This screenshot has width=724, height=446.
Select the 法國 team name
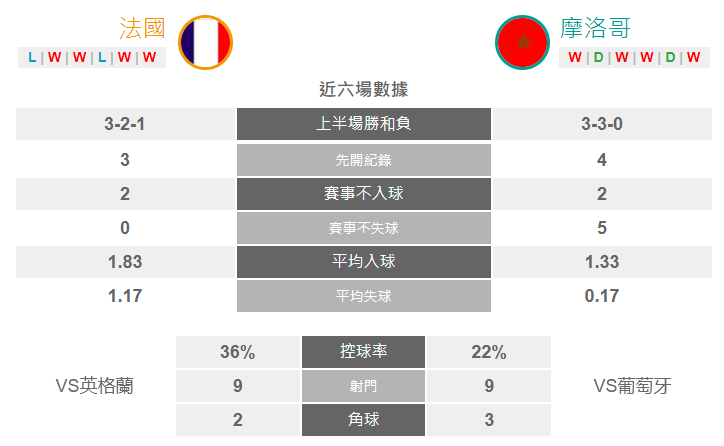pos(142,28)
